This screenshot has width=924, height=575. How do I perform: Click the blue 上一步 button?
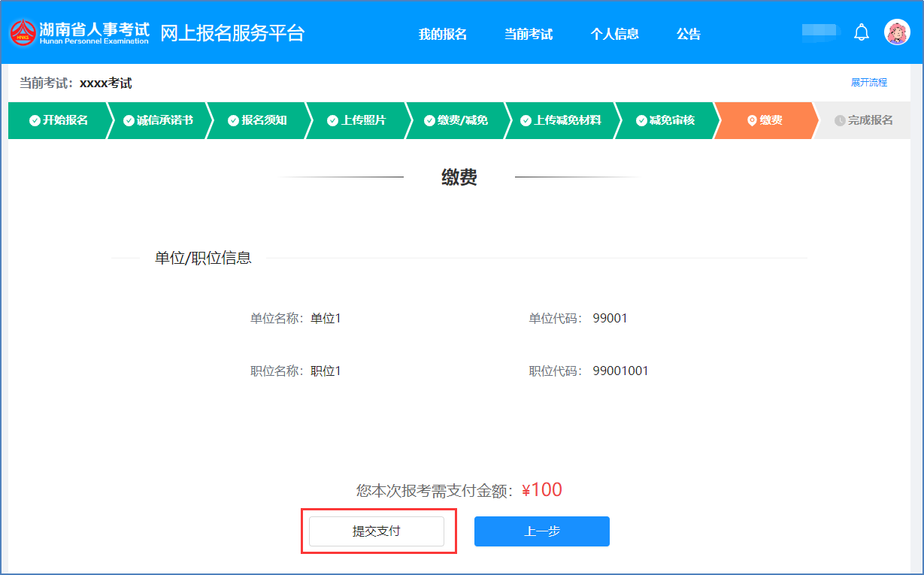541,531
